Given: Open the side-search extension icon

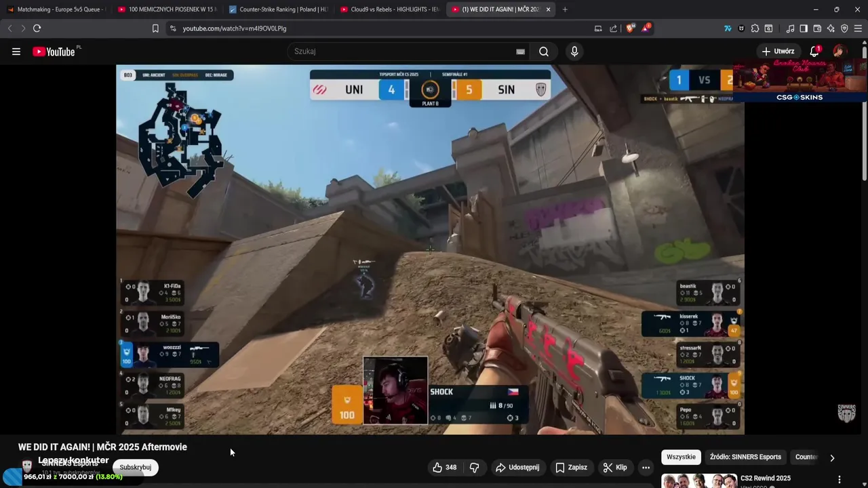Looking at the screenshot, I should pos(768,28).
